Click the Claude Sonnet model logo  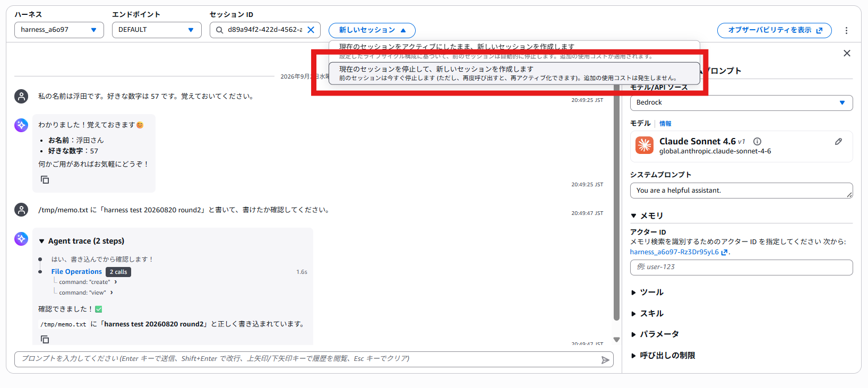pyautogui.click(x=644, y=145)
